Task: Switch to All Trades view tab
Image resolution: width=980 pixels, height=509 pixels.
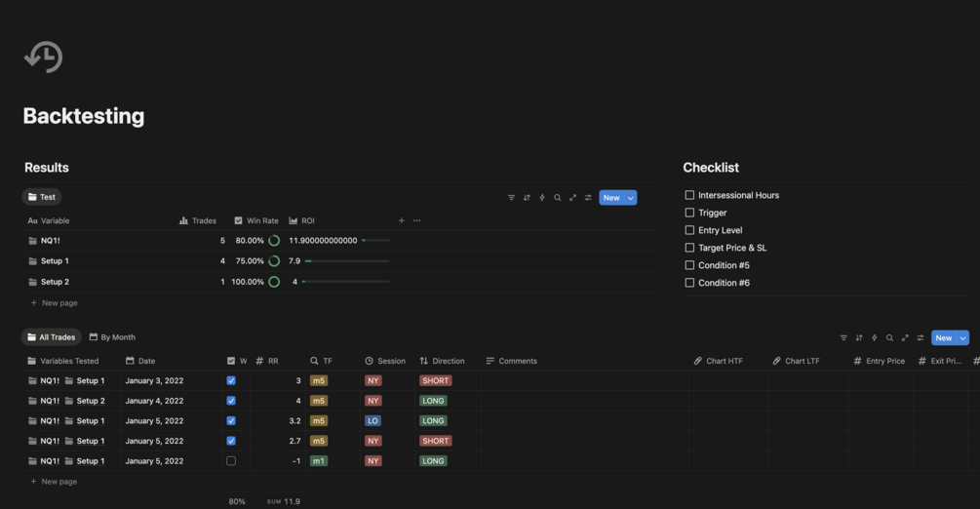Action: coord(52,337)
